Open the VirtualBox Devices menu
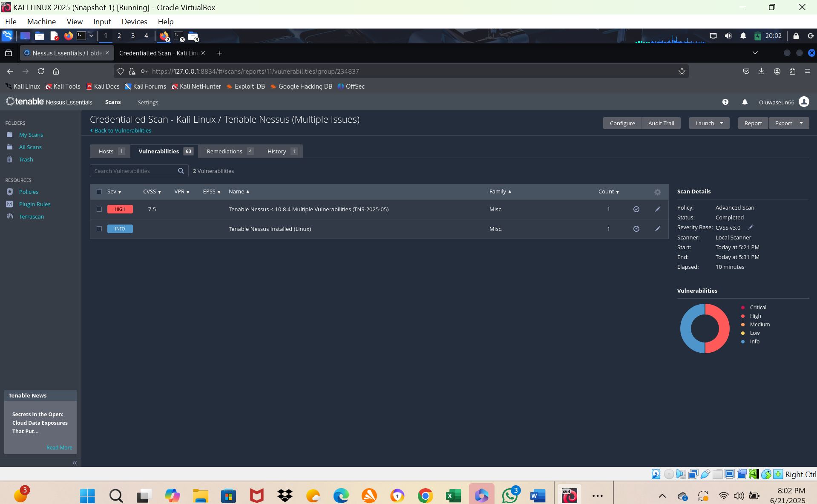This screenshot has width=817, height=504. click(x=134, y=21)
